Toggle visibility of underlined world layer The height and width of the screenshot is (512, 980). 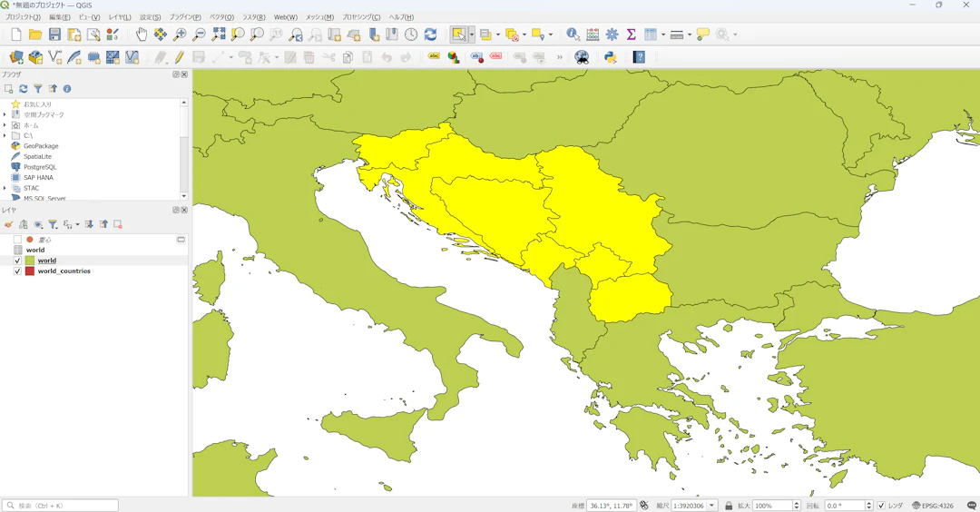(x=17, y=261)
